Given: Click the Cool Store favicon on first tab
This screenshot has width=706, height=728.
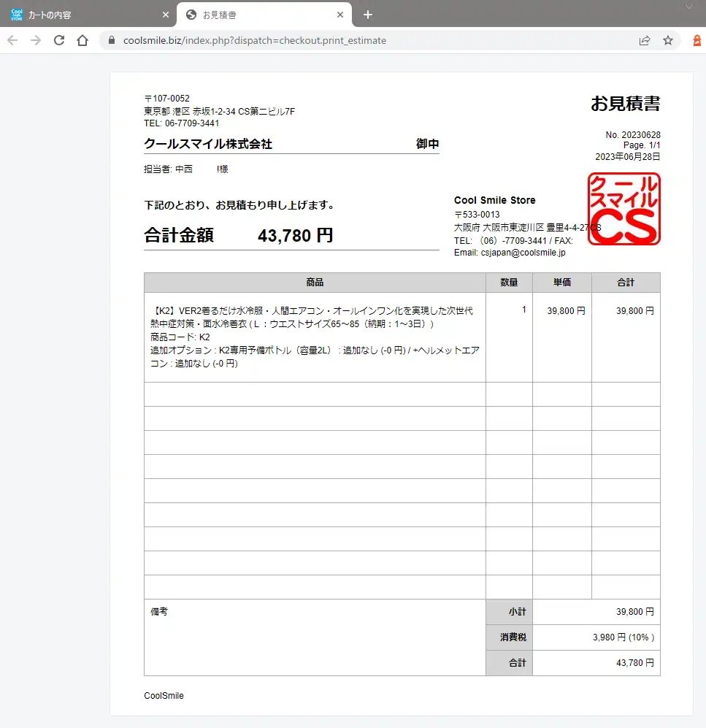Looking at the screenshot, I should tap(17, 15).
